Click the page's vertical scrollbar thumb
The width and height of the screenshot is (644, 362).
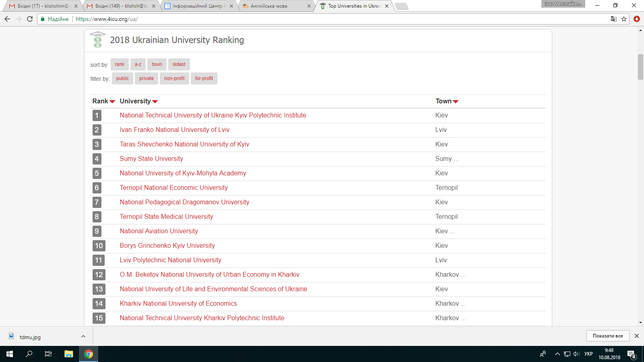(x=640, y=67)
